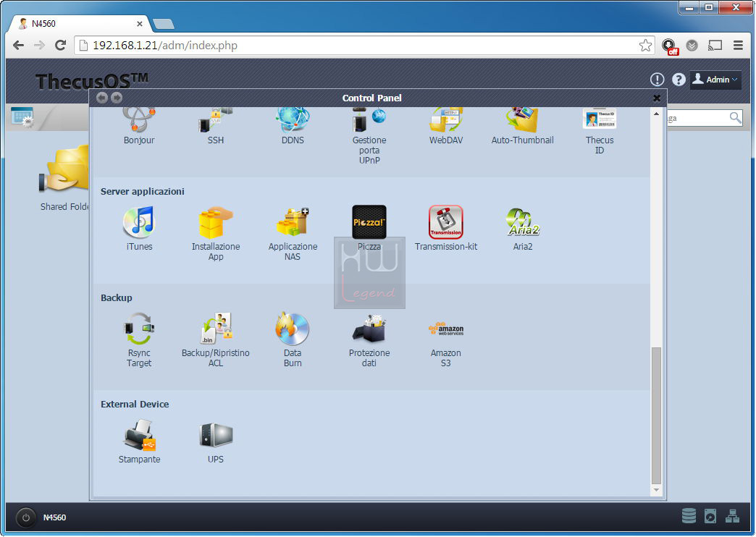Open the system notification alert icon
The height and width of the screenshot is (537, 756).
(x=658, y=80)
